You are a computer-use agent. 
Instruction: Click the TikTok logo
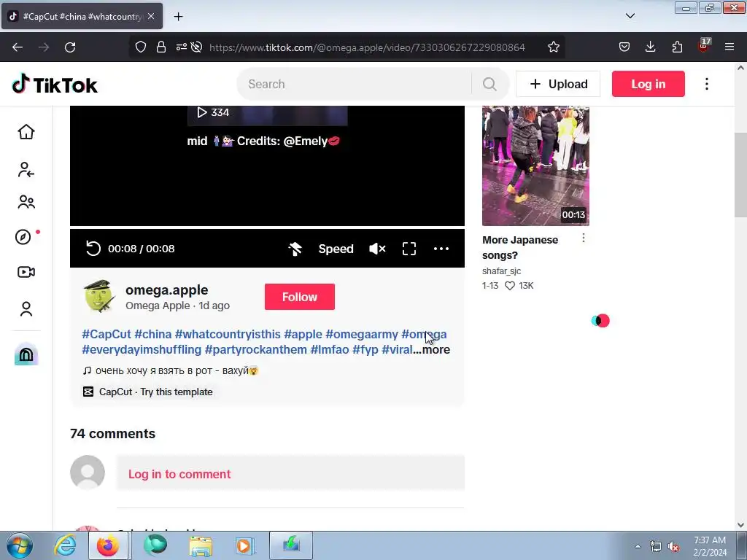55,85
